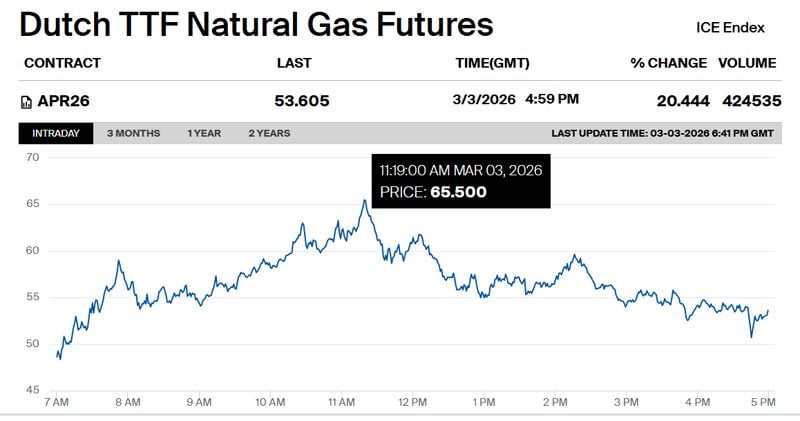800x421 pixels.
Task: Click the price tooltip showing 65.500
Action: pyautogui.click(x=460, y=181)
